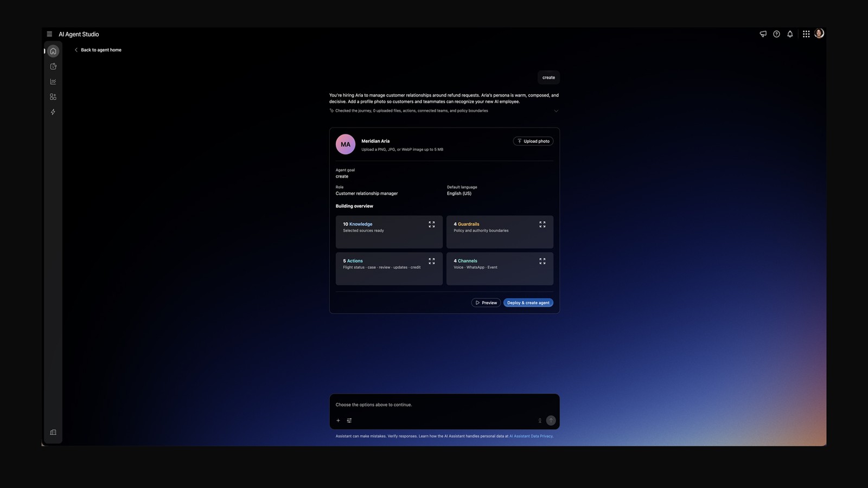The image size is (868, 488).
Task: Click the Upload photo button
Action: click(533, 141)
